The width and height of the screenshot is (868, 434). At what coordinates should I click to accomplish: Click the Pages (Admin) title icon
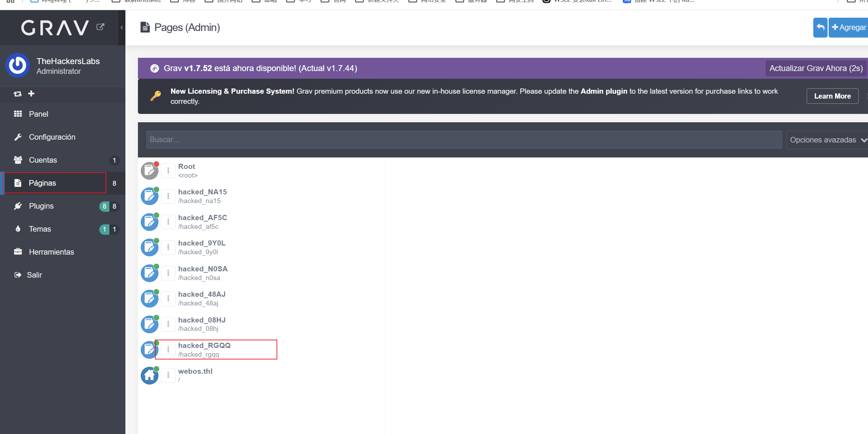[x=145, y=27]
